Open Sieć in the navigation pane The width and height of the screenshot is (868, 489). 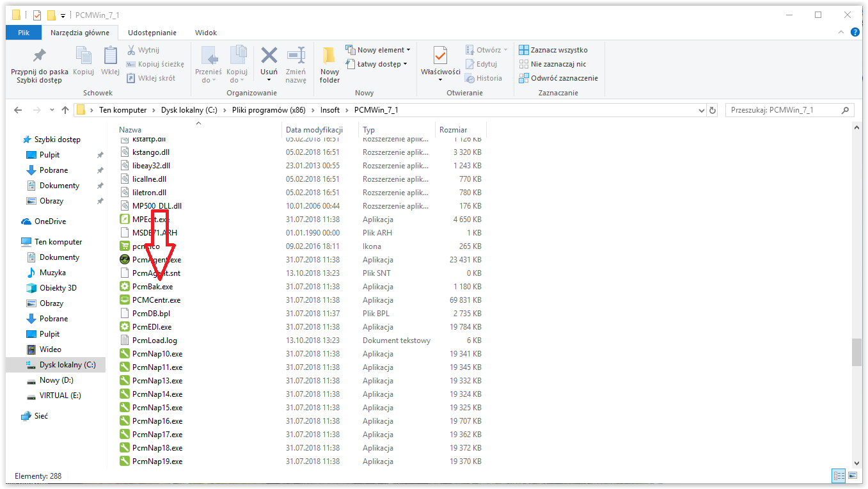[42, 416]
